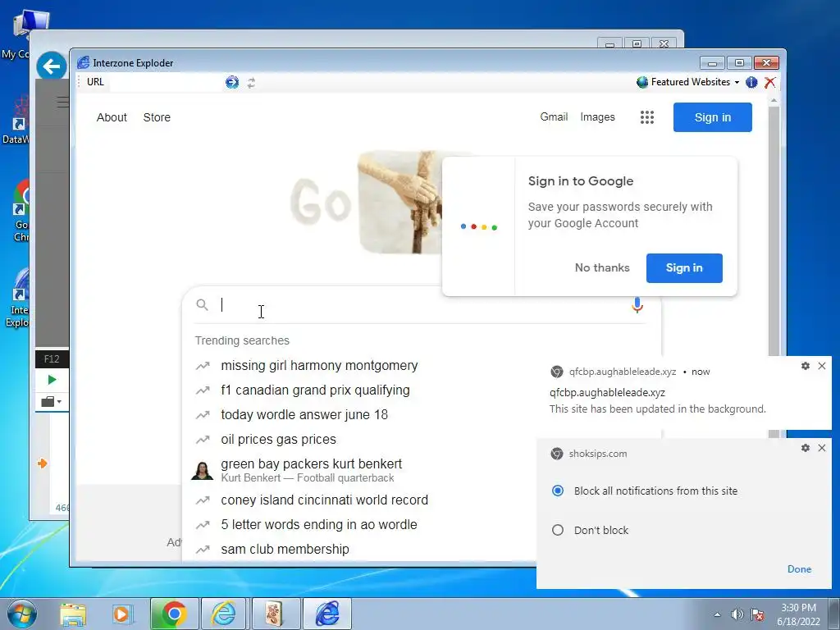The width and height of the screenshot is (840, 630).
Task: Click into the URL address field
Action: click(x=166, y=82)
